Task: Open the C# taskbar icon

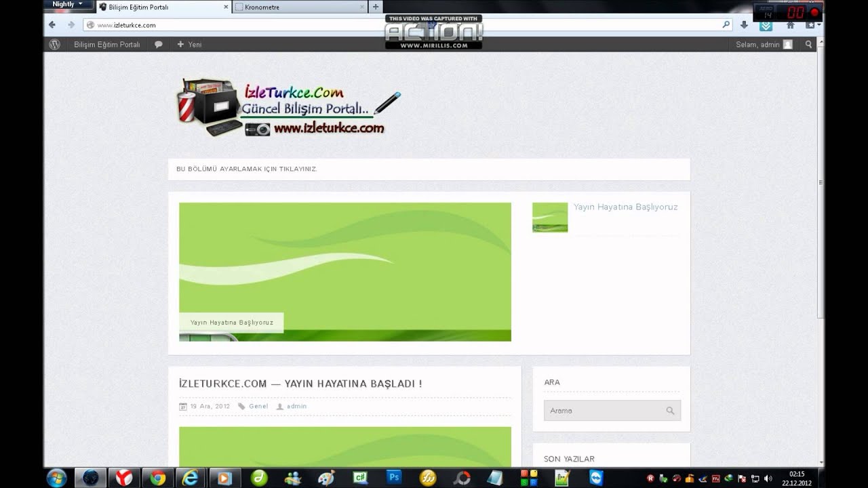Action: [360, 478]
